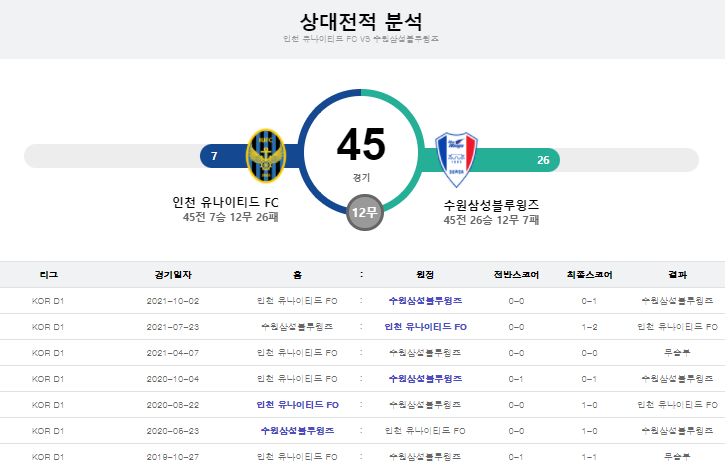Open the 수원삼성블루윙즈 link in 2021-10-02 row
The image size is (725, 469).
click(425, 301)
